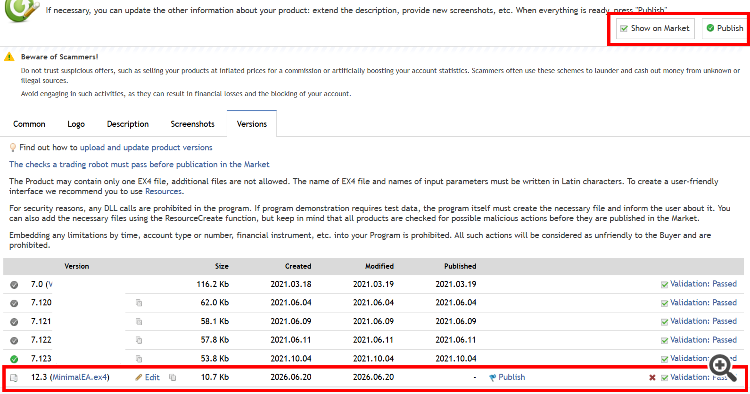Click the yellow warning triangle beside Beware of Scammers
Screen dimensions: 750x394
point(9,57)
